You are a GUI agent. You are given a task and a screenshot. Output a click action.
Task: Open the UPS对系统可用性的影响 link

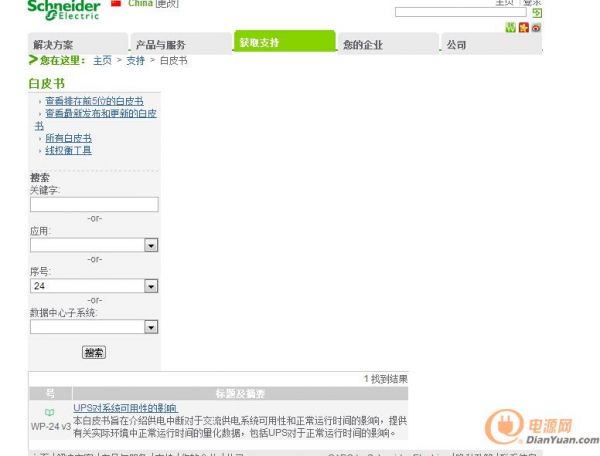click(125, 408)
